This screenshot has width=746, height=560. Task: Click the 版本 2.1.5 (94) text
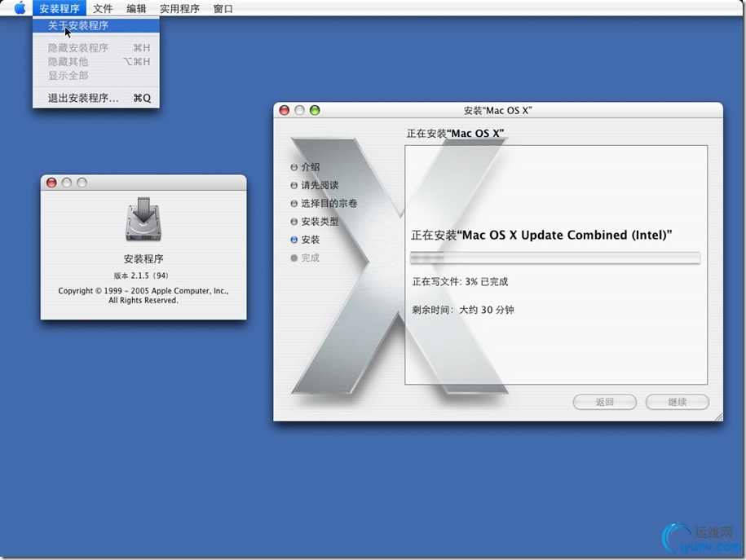pyautogui.click(x=141, y=276)
